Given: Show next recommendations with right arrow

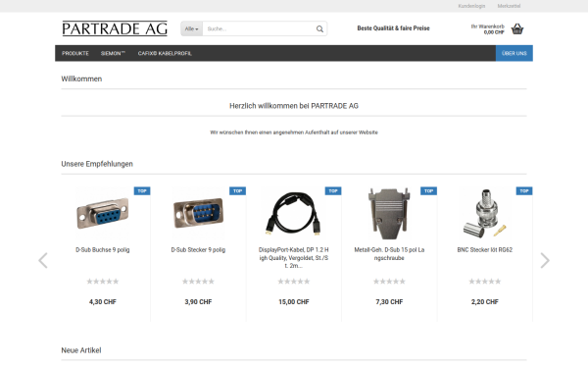Looking at the screenshot, I should coord(545,260).
